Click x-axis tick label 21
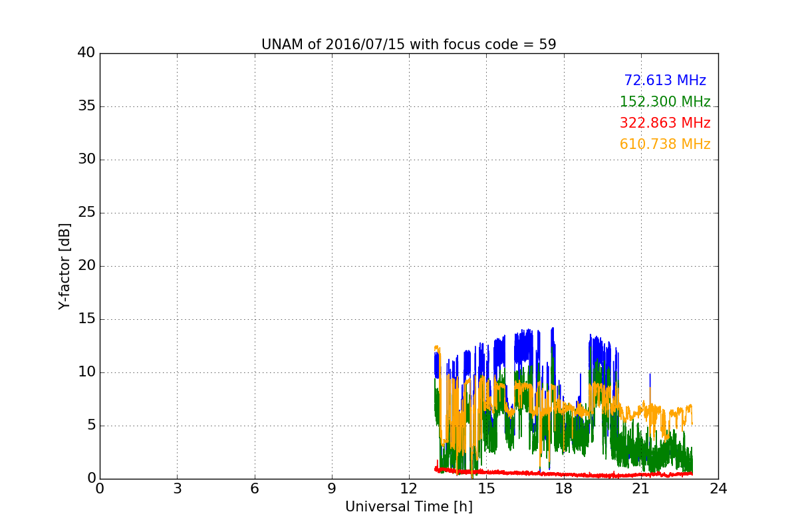 pyautogui.click(x=641, y=489)
